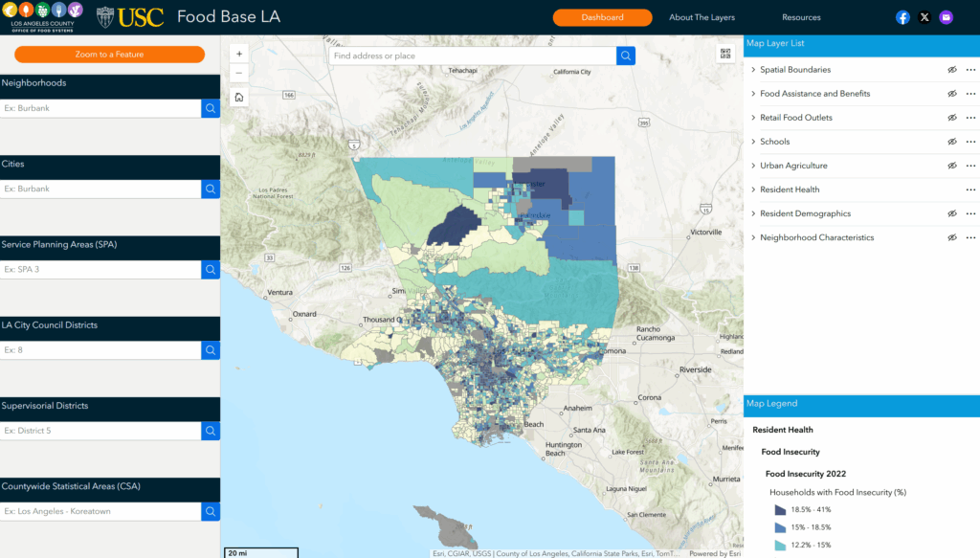The image size is (980, 558).
Task: Search Neighborhoods using its magnifier button
Action: pos(211,108)
